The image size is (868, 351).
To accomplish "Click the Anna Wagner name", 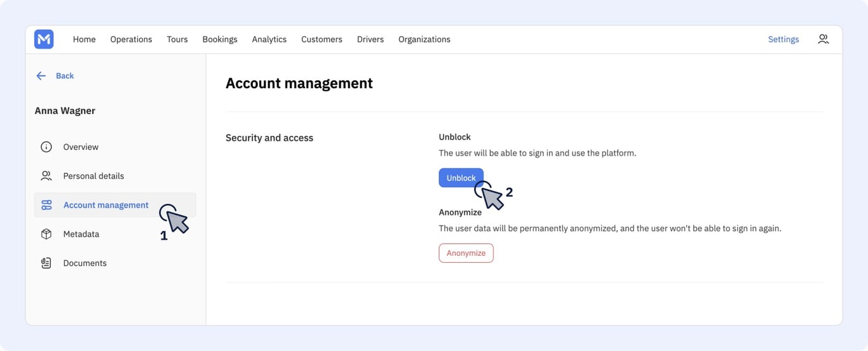I will click(65, 110).
